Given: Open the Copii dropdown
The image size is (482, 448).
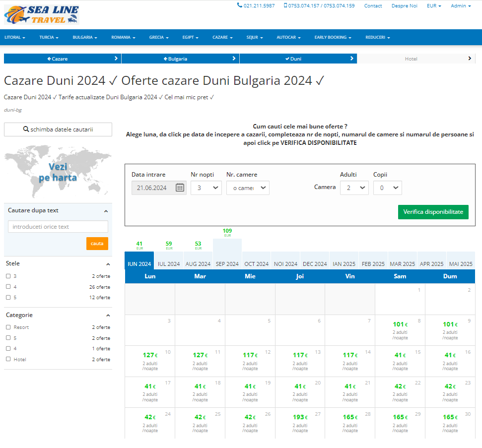Looking at the screenshot, I should coord(387,188).
